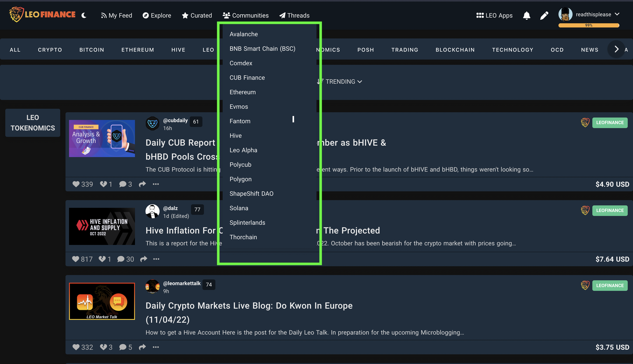Share the Daily CUB Report post

click(142, 184)
